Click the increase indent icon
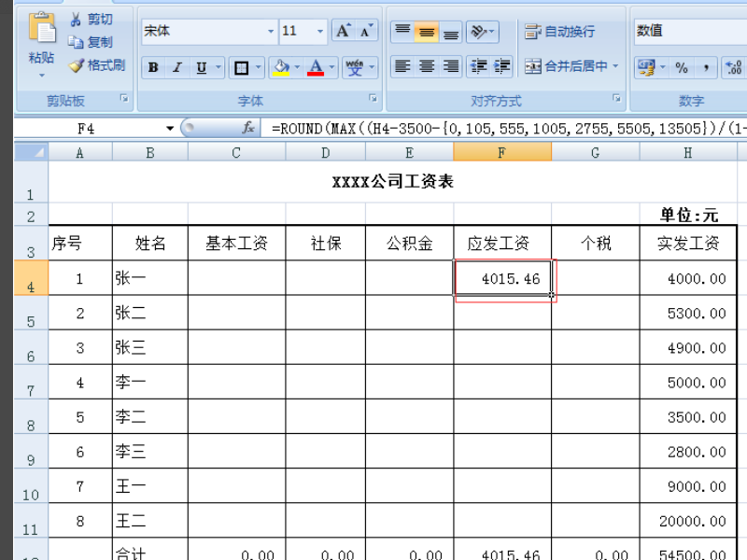The image size is (747, 560). pyautogui.click(x=501, y=66)
